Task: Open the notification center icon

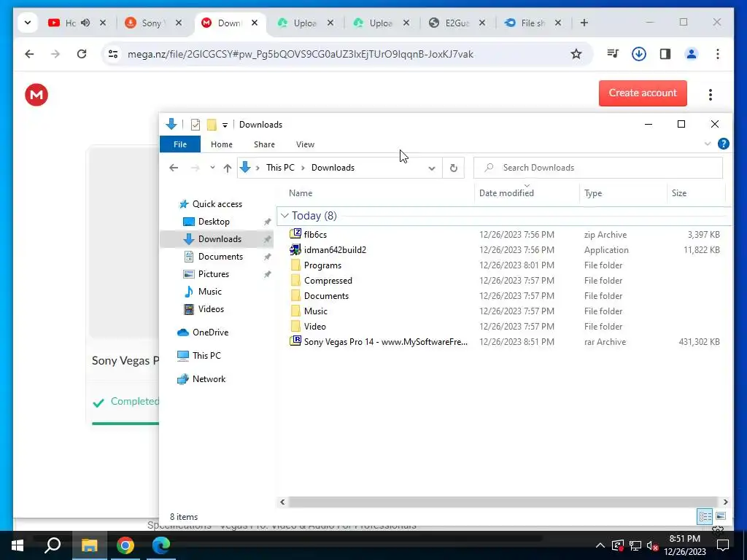Action: click(x=723, y=545)
